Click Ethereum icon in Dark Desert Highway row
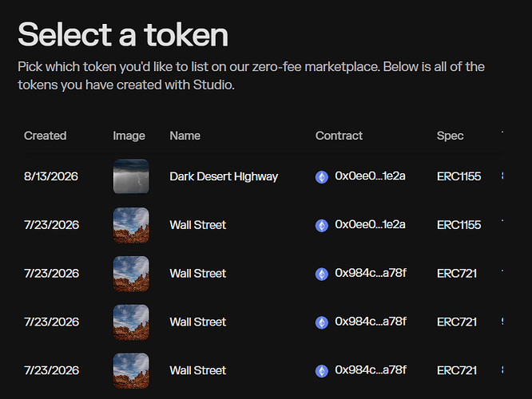Image resolution: width=532 pixels, height=399 pixels. coord(322,177)
